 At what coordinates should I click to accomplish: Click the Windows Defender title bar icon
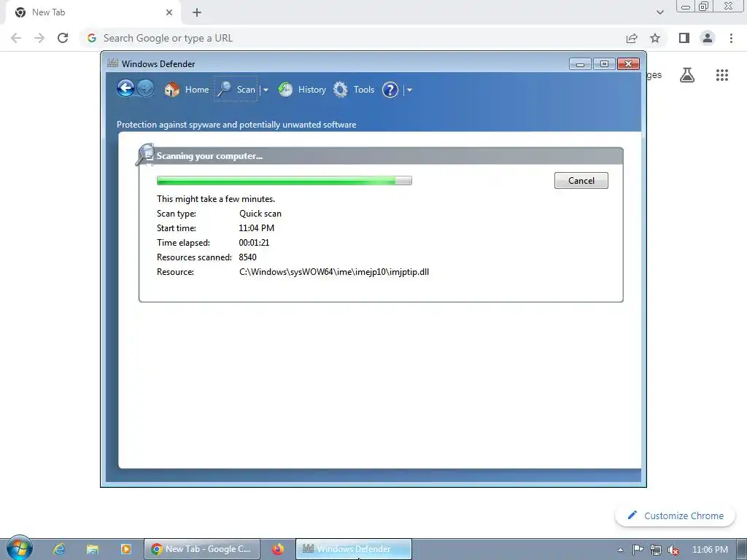click(x=113, y=63)
